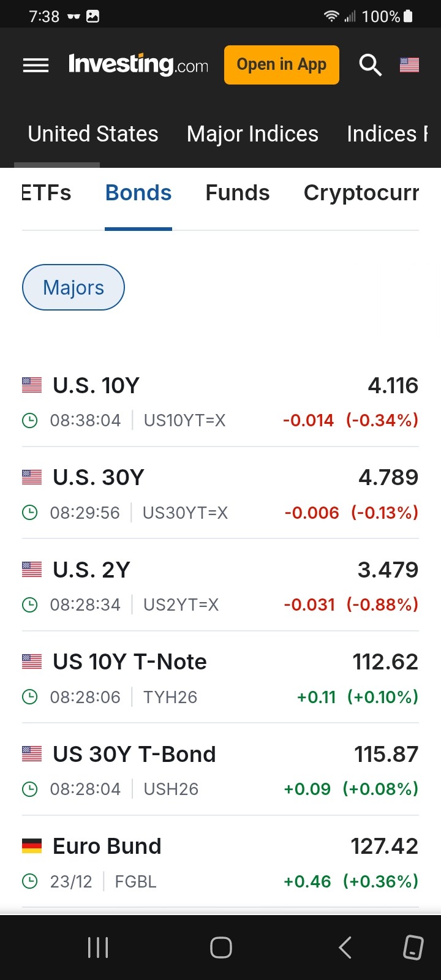Tap the rotate screen icon
The height and width of the screenshot is (980, 441).
413,948
